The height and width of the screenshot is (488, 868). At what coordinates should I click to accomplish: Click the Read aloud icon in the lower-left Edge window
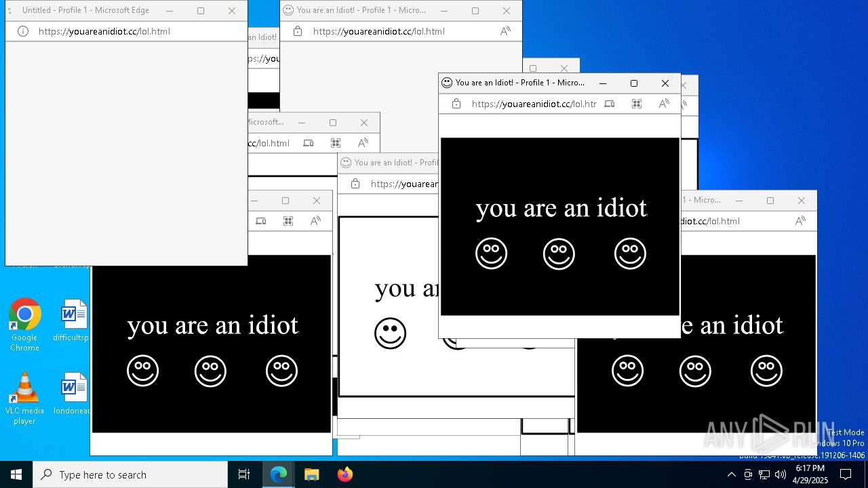tap(315, 221)
